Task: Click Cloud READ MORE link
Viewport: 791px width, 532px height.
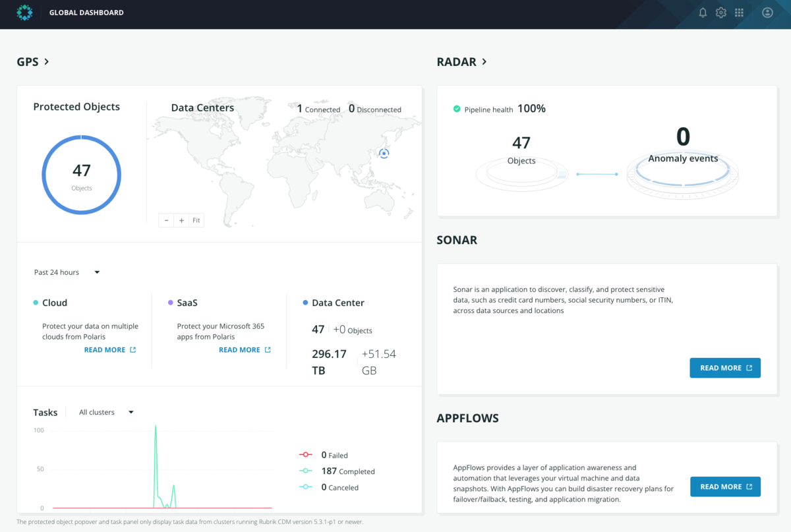Action: tap(110, 350)
